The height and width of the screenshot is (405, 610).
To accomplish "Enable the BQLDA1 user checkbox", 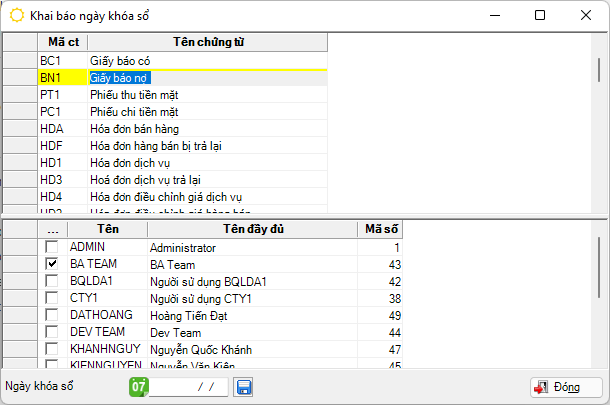I will tap(52, 281).
